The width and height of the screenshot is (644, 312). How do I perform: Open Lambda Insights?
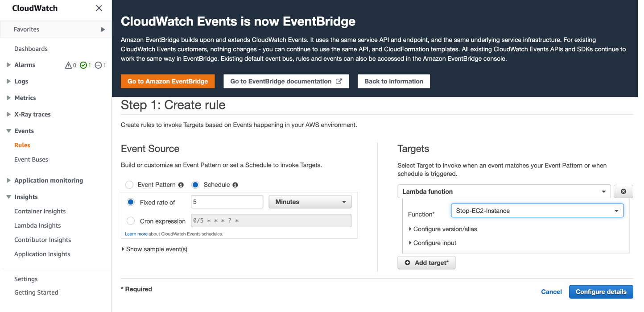click(x=37, y=225)
